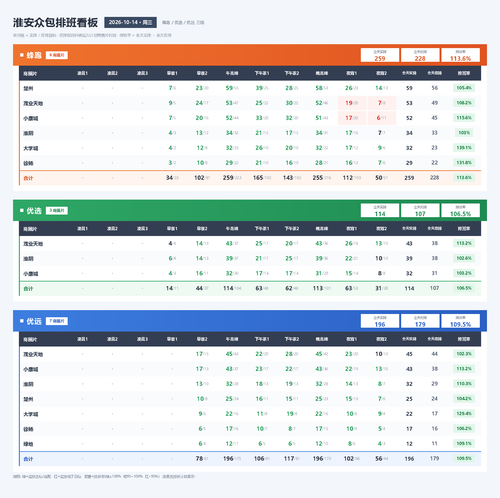Click the 109.5% badge in the 优远 合计 row
This screenshot has width=500, height=498.
click(464, 458)
